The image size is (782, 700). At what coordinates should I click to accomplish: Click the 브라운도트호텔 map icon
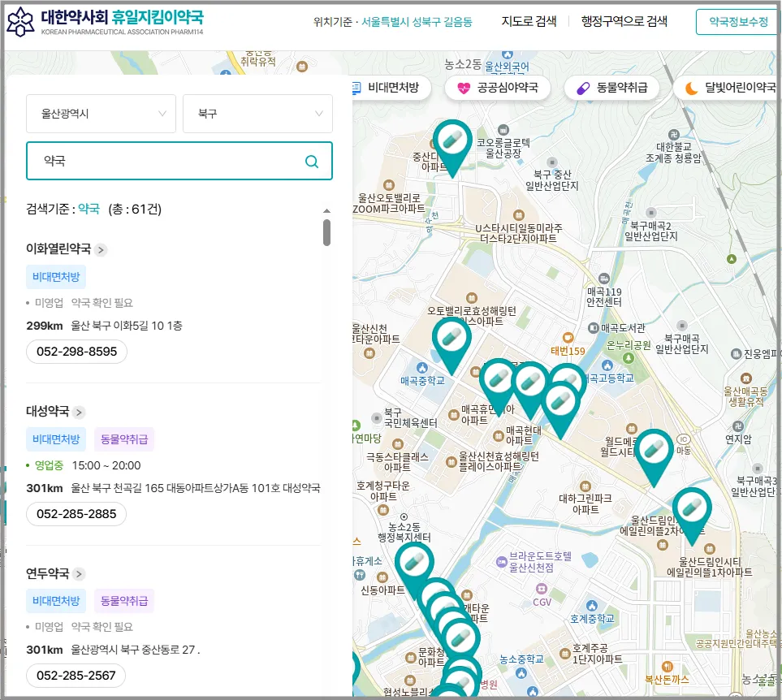coord(501,562)
